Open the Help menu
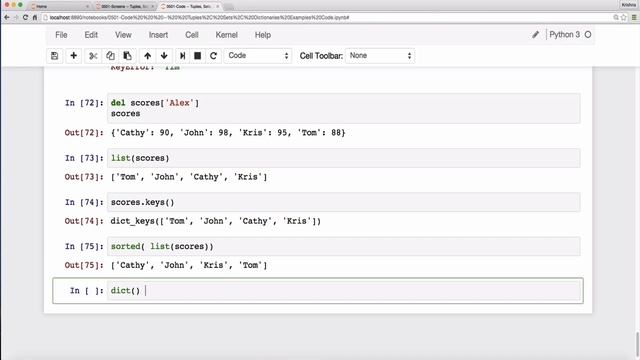640x360 pixels. [263, 35]
